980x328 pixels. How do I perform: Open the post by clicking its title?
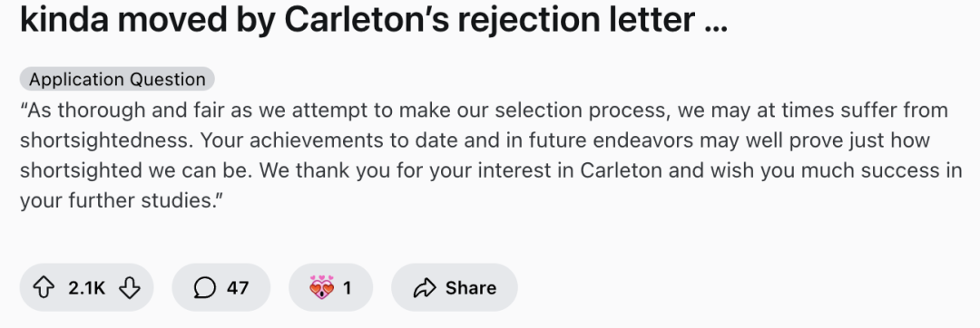point(374,20)
